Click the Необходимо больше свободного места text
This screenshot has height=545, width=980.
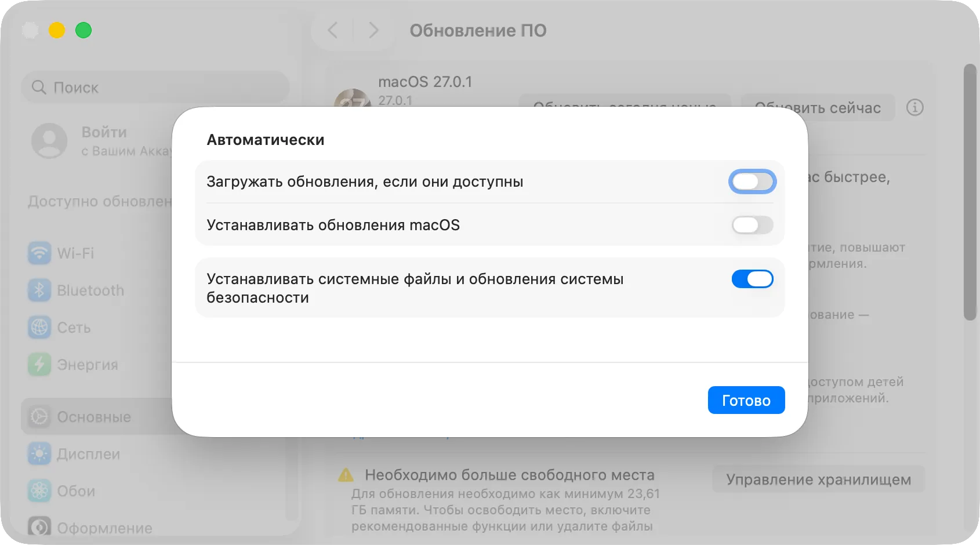coord(510,475)
